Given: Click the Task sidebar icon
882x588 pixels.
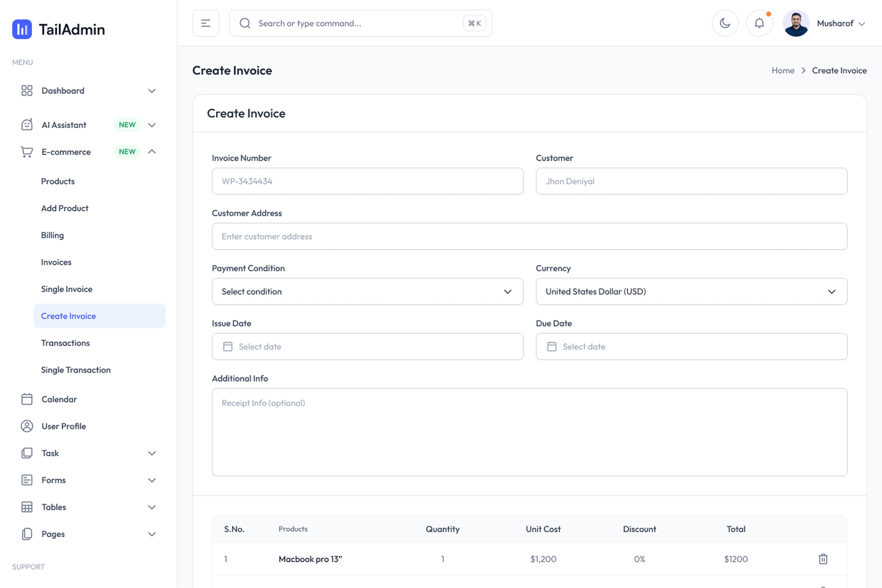Looking at the screenshot, I should click(x=27, y=453).
